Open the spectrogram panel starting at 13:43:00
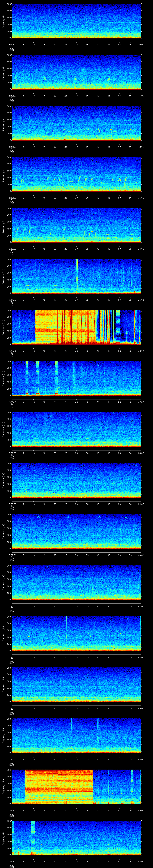 coord(76,736)
